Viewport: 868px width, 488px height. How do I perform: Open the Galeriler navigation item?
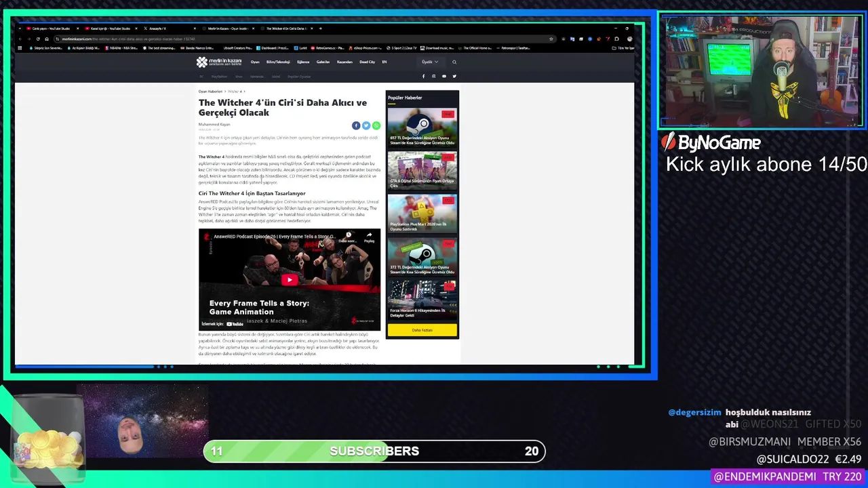point(323,62)
